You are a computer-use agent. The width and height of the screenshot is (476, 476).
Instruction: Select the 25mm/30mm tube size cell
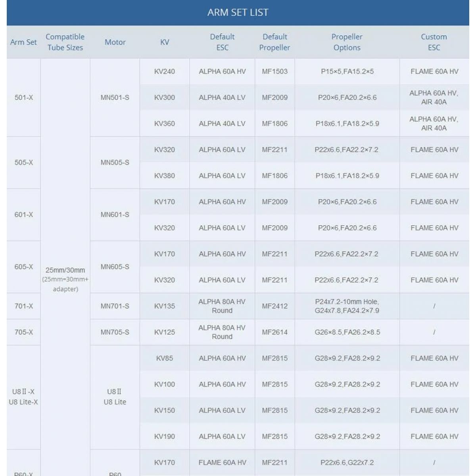(x=65, y=279)
